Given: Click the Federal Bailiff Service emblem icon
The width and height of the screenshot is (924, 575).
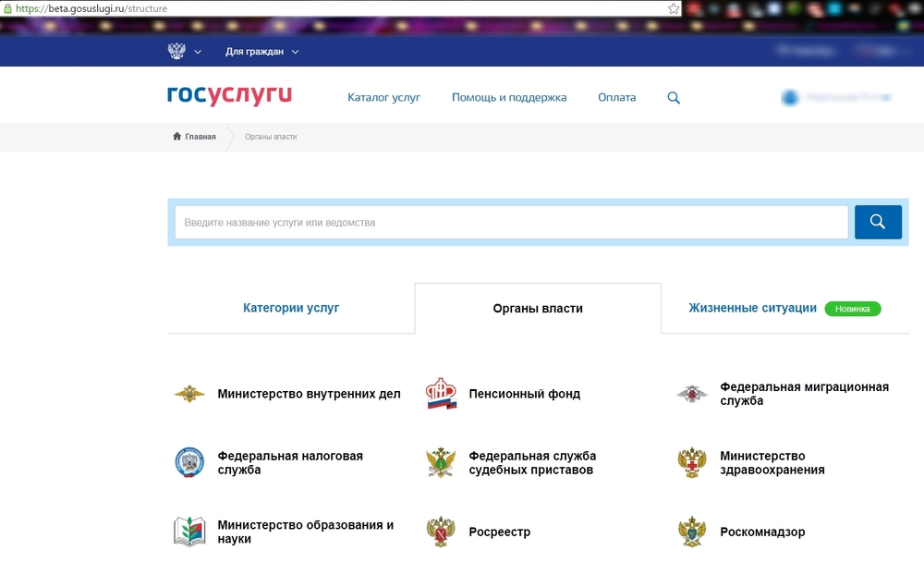Looking at the screenshot, I should pos(441,462).
